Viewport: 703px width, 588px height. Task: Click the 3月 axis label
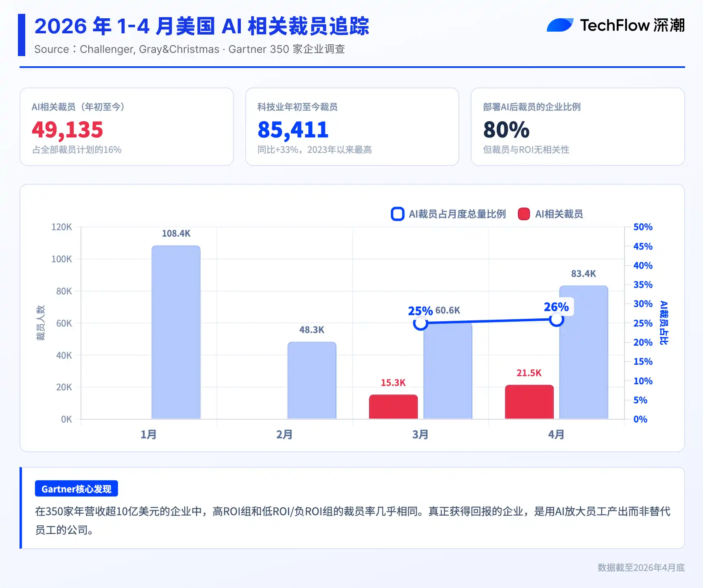420,434
